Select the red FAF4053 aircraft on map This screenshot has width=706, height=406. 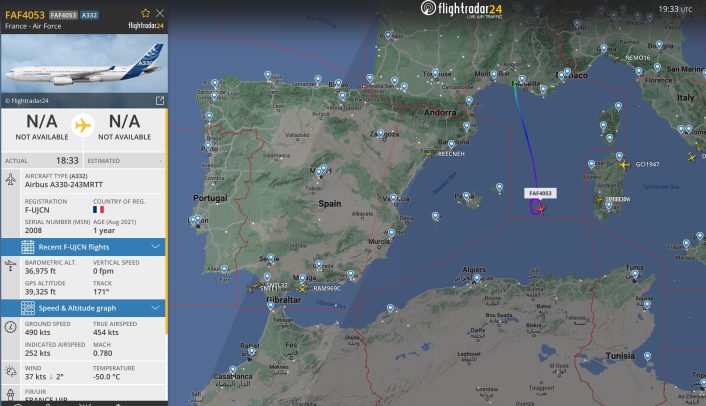[541, 209]
